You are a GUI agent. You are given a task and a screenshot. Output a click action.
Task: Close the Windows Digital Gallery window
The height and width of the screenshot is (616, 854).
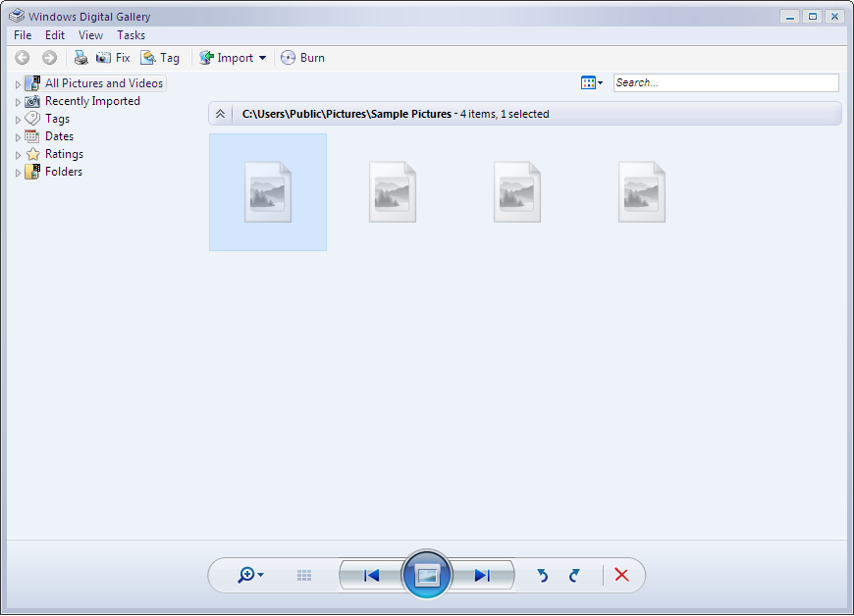tap(834, 17)
